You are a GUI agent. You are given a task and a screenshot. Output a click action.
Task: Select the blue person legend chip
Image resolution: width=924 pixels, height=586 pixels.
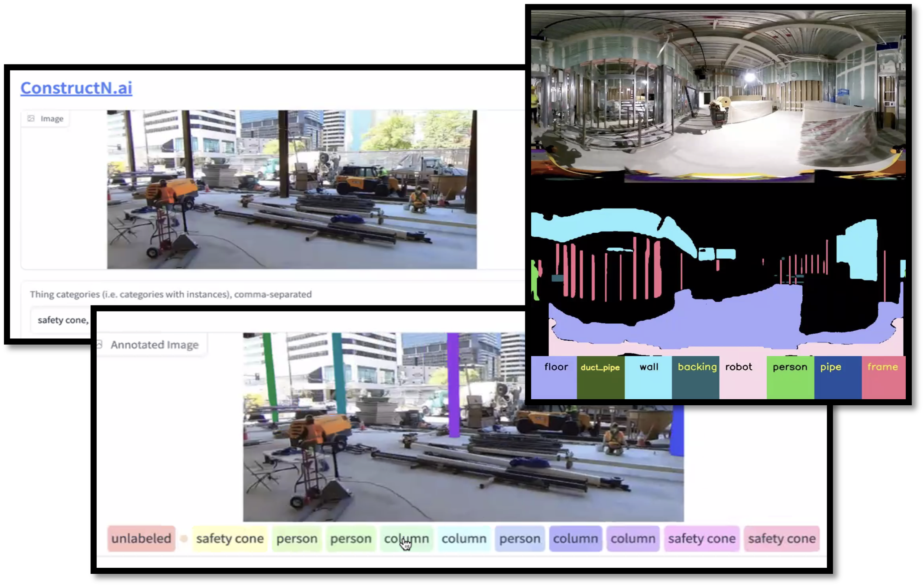point(519,538)
